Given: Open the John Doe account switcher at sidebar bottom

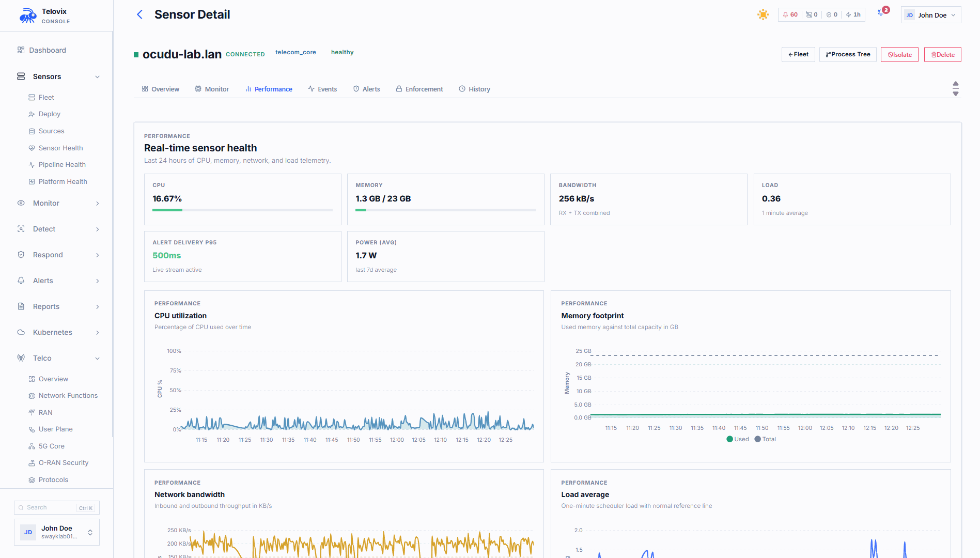Looking at the screenshot, I should click(57, 532).
